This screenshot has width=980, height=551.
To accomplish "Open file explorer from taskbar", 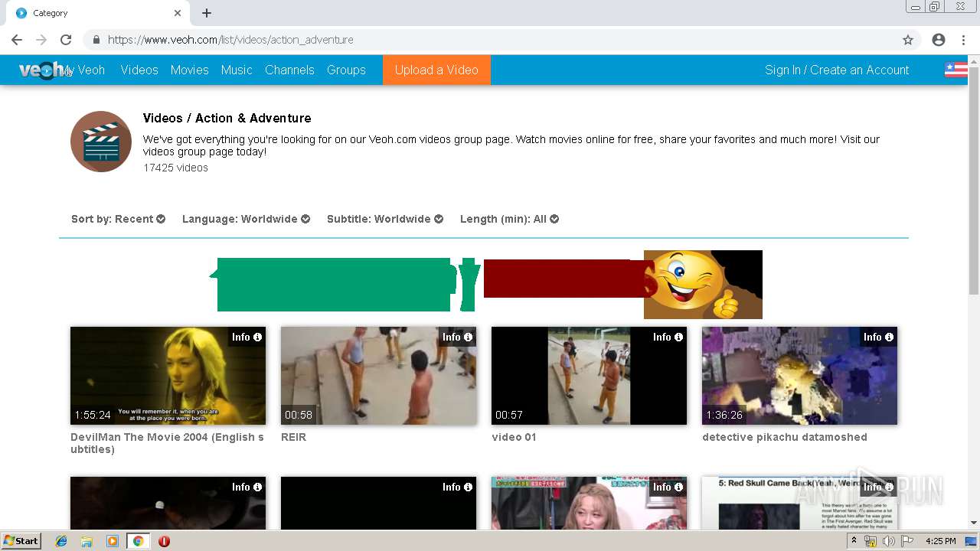I will [87, 541].
